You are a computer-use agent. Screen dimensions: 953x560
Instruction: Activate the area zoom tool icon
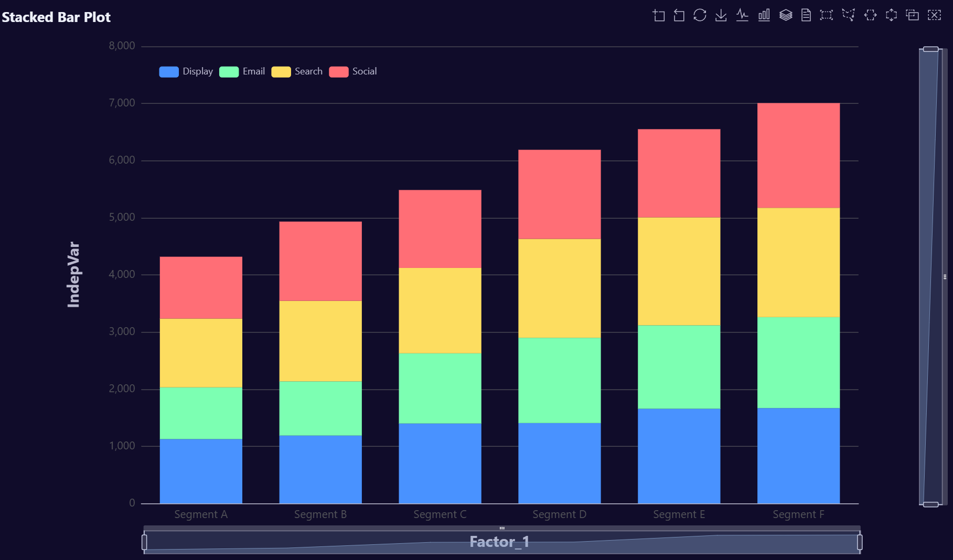659,15
